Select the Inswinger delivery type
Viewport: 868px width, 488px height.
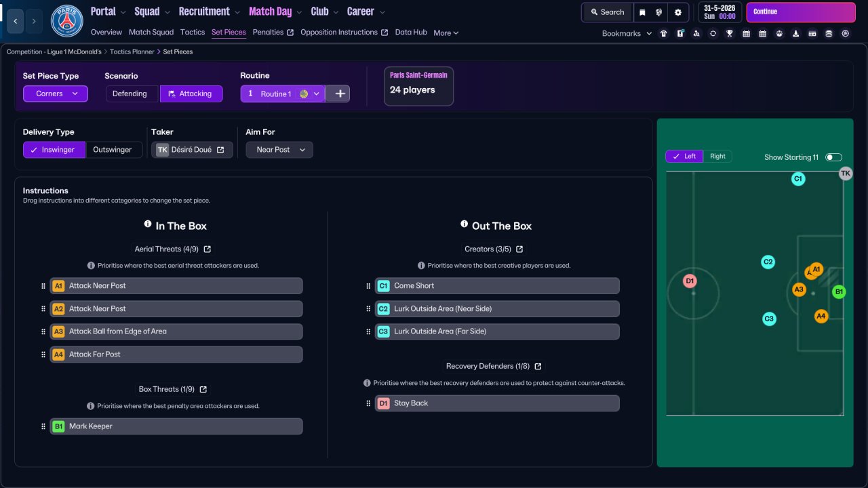54,150
